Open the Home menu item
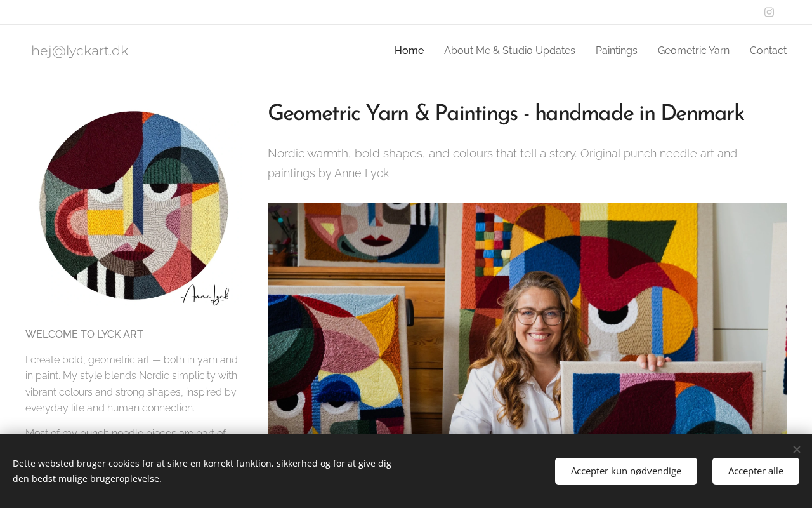 click(409, 51)
